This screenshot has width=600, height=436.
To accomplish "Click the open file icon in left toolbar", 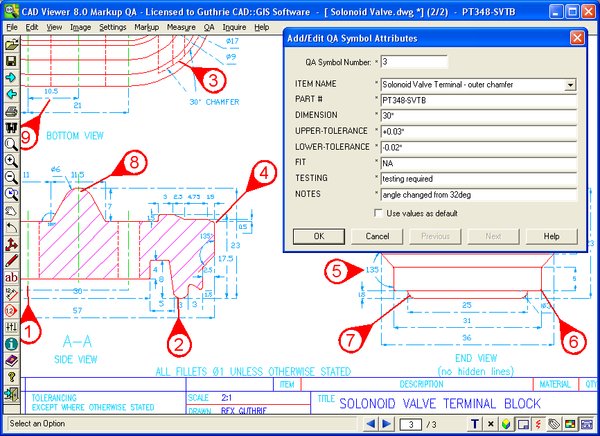I will (10, 44).
